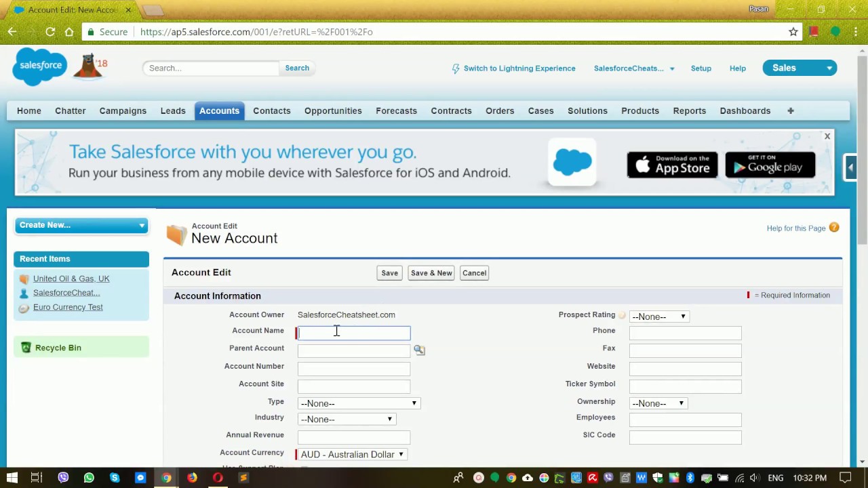
Task: Open the Campaigns tab
Action: (123, 110)
